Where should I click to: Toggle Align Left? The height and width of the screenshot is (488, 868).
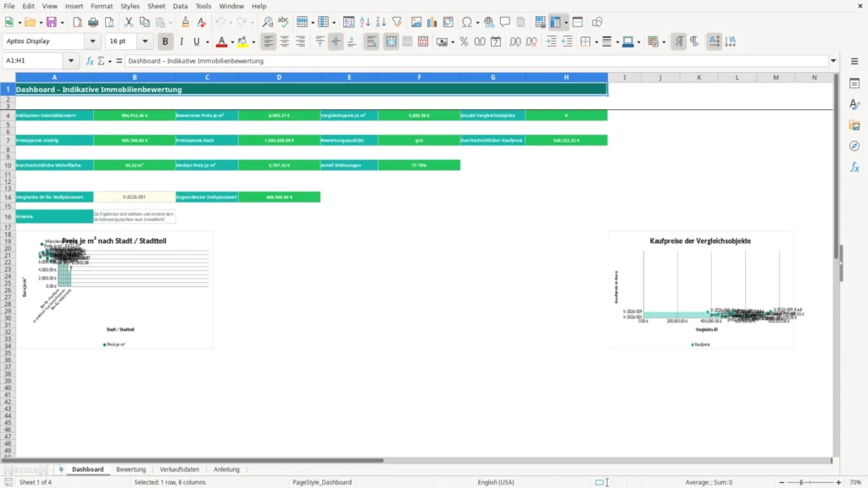[x=269, y=42]
